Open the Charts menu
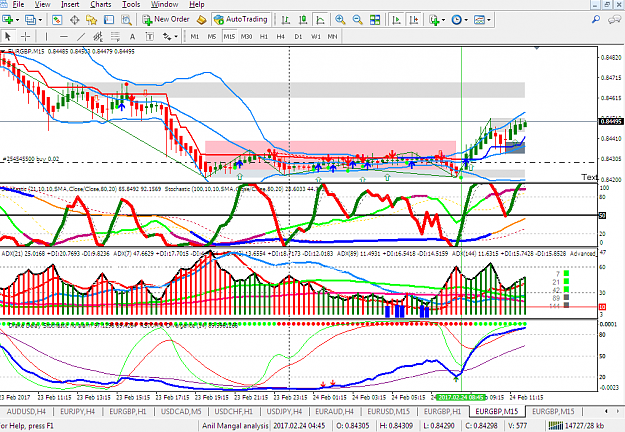Image resolution: width=625 pixels, height=432 pixels. (100, 5)
